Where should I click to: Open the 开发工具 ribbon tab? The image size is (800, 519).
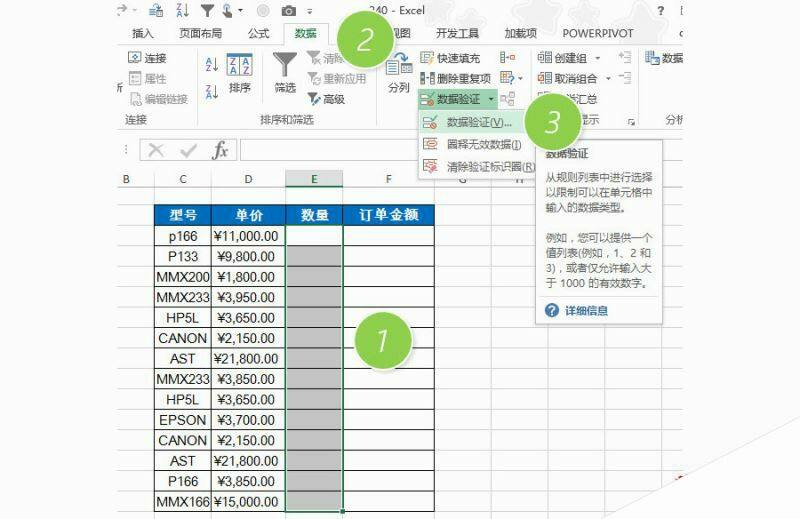[x=457, y=33]
